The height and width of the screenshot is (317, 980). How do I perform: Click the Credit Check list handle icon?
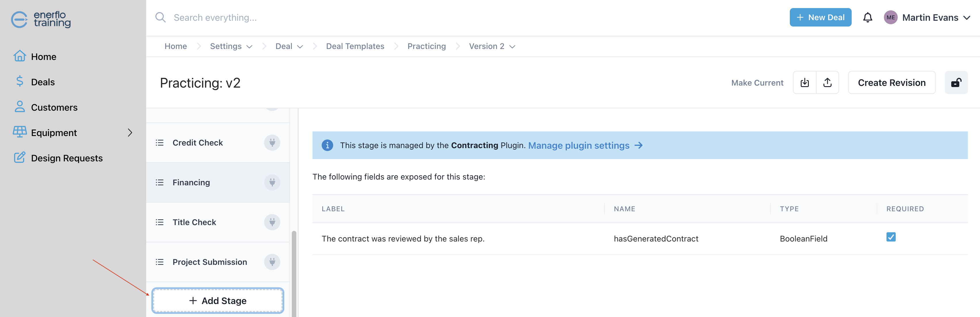pos(160,142)
